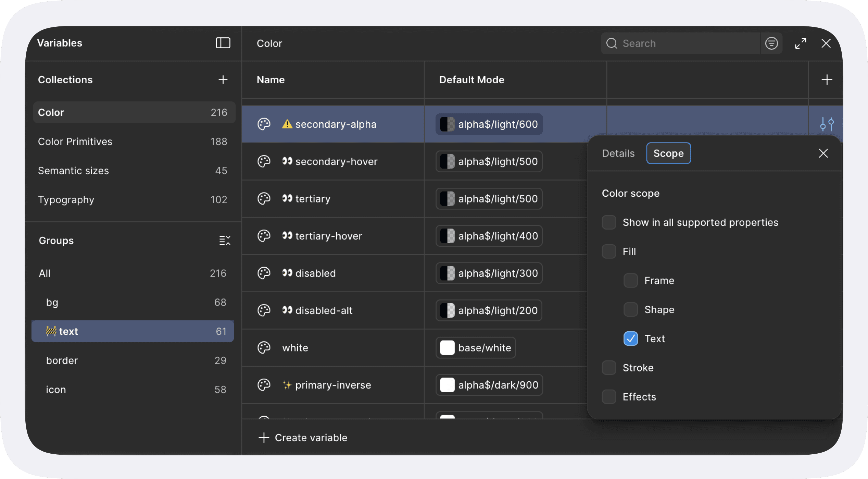Switch to the Details tab

(618, 153)
